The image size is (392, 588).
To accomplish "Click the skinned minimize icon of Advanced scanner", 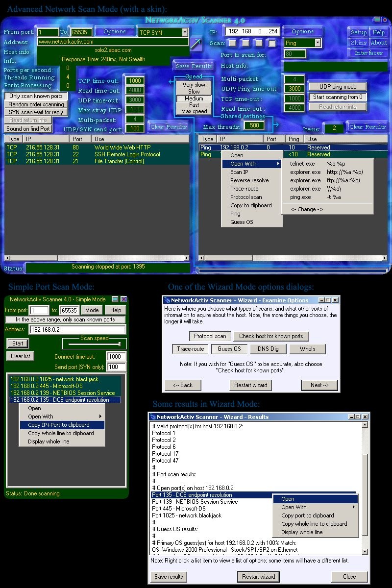I will [x=377, y=20].
